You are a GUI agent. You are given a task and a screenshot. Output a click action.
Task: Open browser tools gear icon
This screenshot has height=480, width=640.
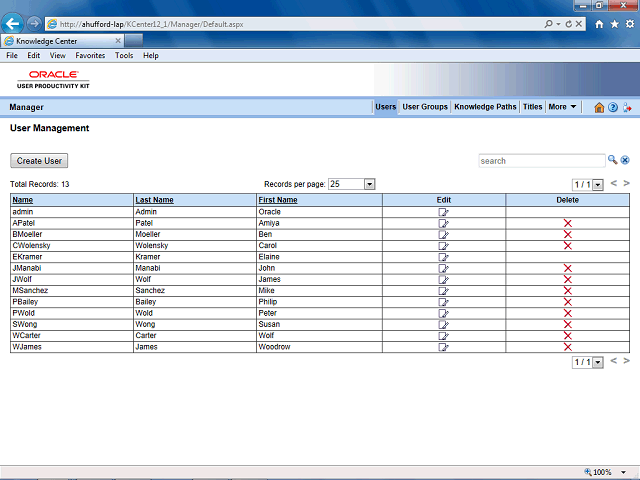[630, 24]
